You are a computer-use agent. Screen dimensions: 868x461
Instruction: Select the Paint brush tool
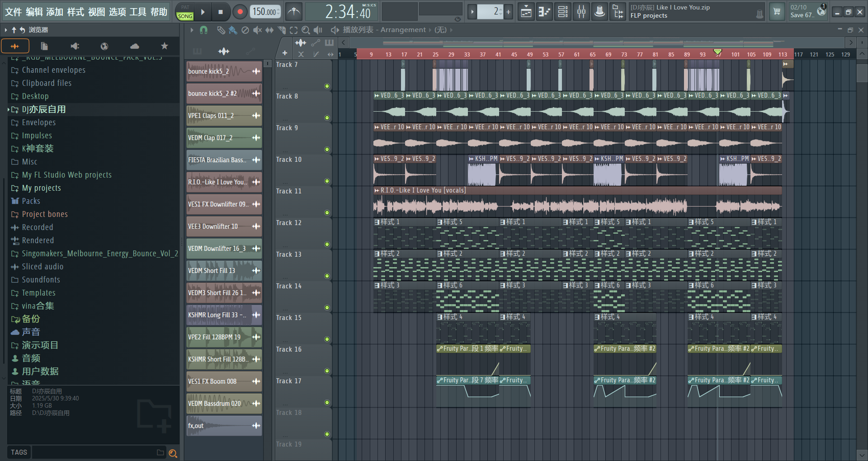point(233,30)
